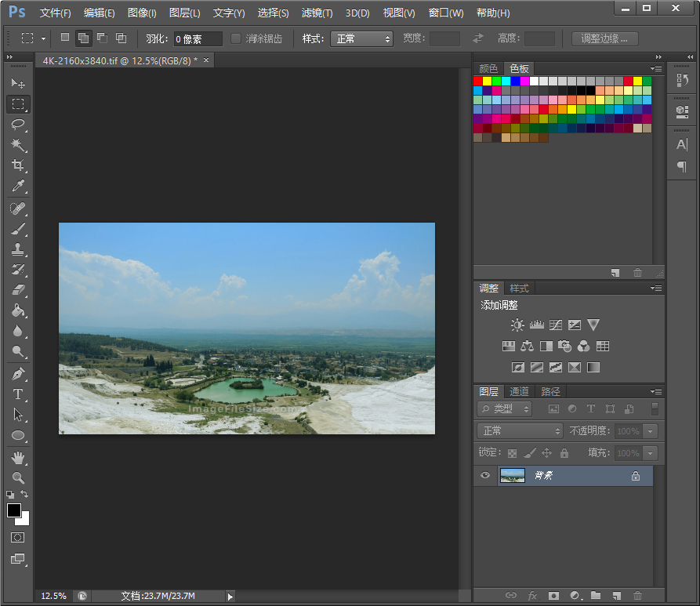Choose the Crop tool
This screenshot has height=606, width=700.
18,165
